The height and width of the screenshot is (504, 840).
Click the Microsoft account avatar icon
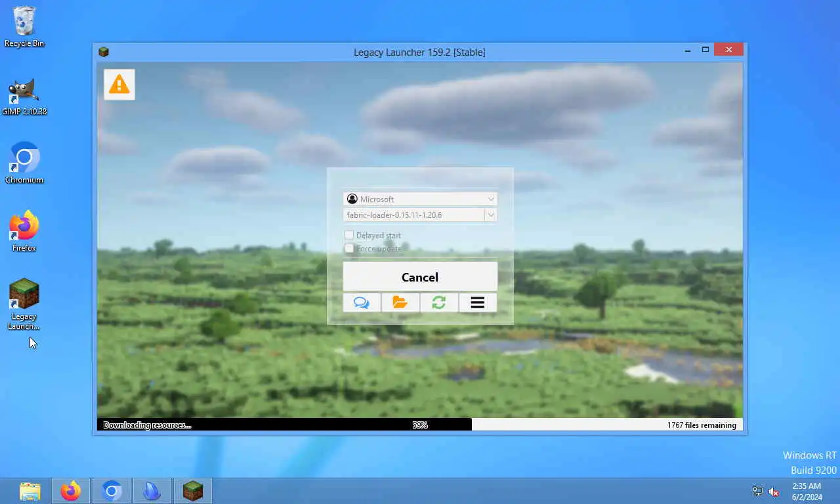(x=352, y=199)
